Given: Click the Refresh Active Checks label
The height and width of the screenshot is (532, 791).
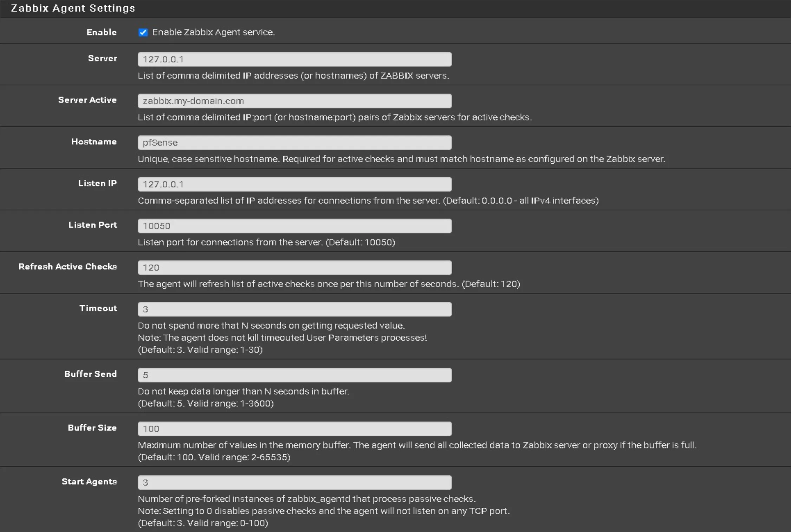Looking at the screenshot, I should (x=68, y=267).
